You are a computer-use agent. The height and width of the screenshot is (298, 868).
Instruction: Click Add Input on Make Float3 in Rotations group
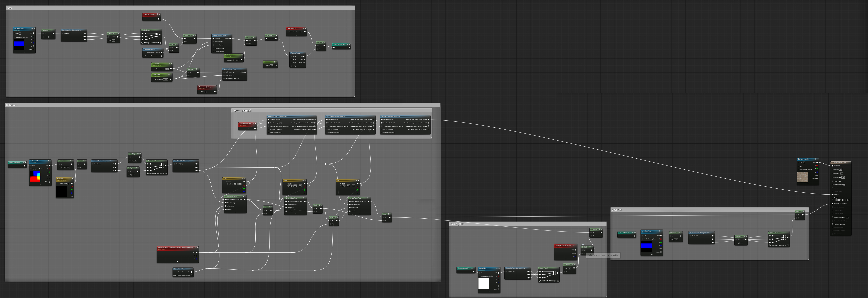tap(152, 173)
